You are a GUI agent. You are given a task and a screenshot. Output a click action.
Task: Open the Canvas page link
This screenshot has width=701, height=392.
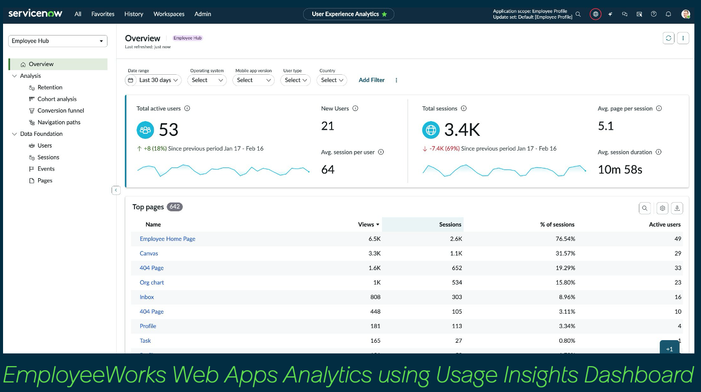tap(148, 253)
